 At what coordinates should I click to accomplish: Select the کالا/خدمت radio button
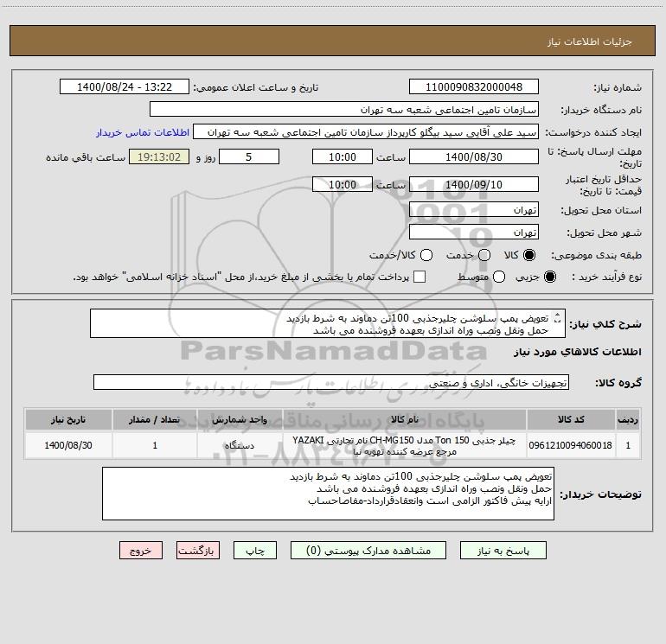pyautogui.click(x=426, y=255)
